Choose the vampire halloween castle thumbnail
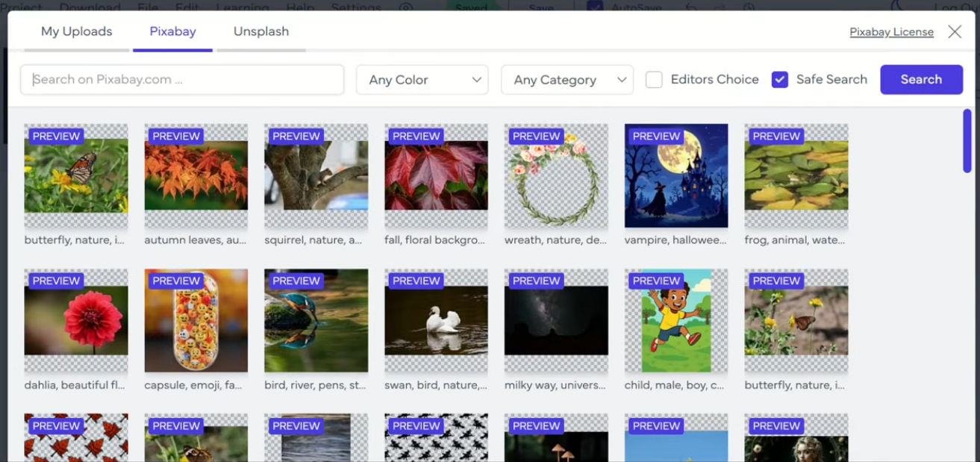The width and height of the screenshot is (980, 462). pyautogui.click(x=676, y=175)
